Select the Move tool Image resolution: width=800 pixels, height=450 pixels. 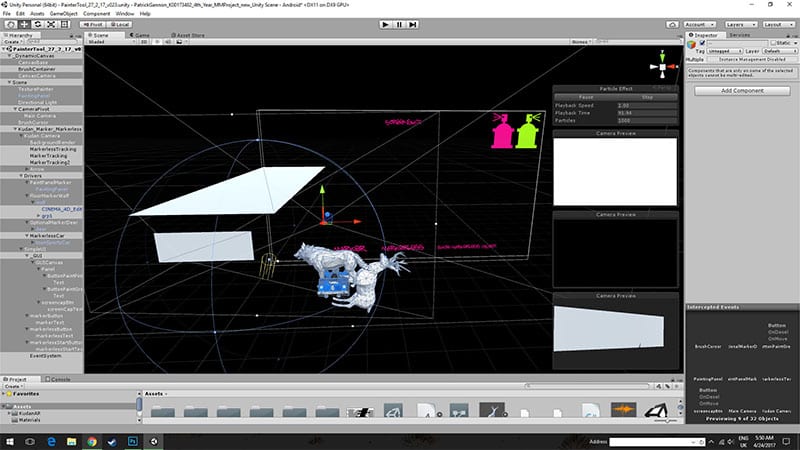[x=23, y=23]
